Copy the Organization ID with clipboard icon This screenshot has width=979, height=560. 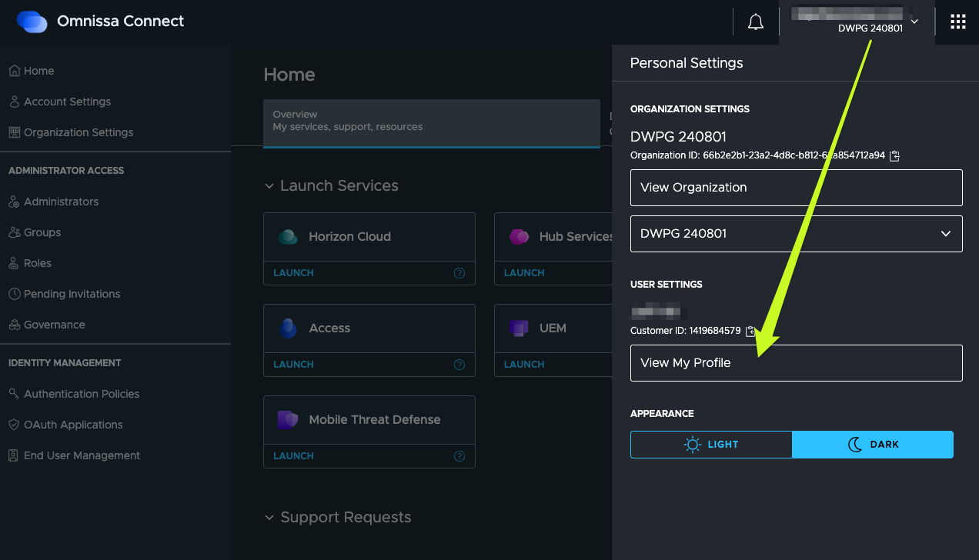(x=894, y=155)
